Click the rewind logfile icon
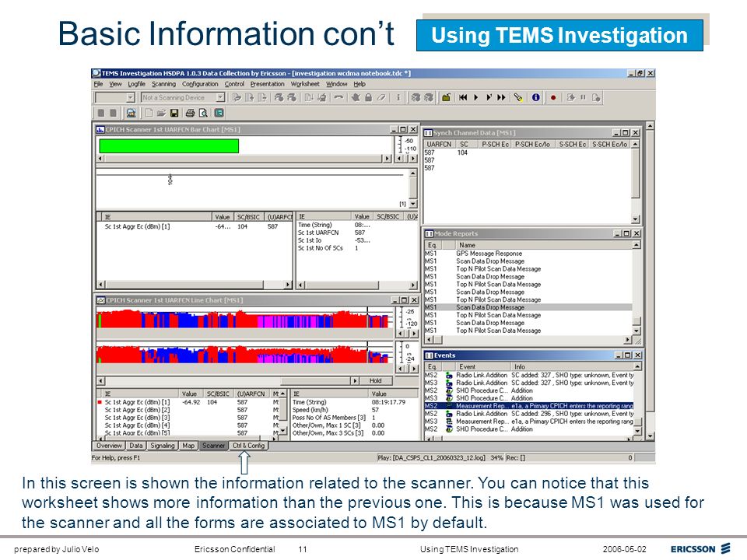Image resolution: width=747 pixels, height=560 pixels. (462, 98)
